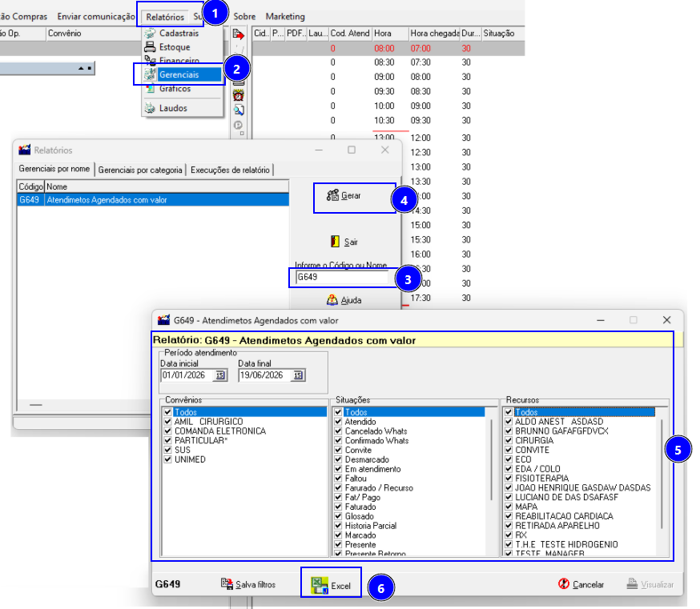Click the magnifier search document icon
The height and width of the screenshot is (609, 700).
point(239,110)
